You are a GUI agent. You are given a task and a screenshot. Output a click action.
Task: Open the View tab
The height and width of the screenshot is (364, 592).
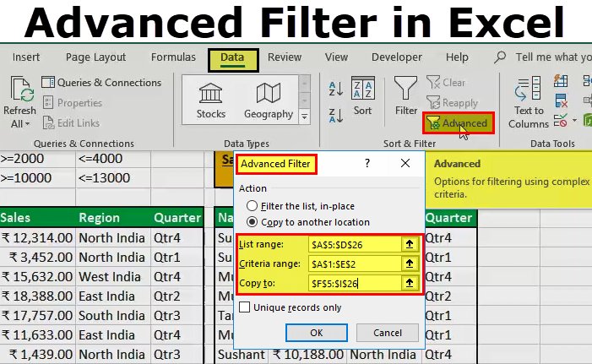pyautogui.click(x=336, y=57)
